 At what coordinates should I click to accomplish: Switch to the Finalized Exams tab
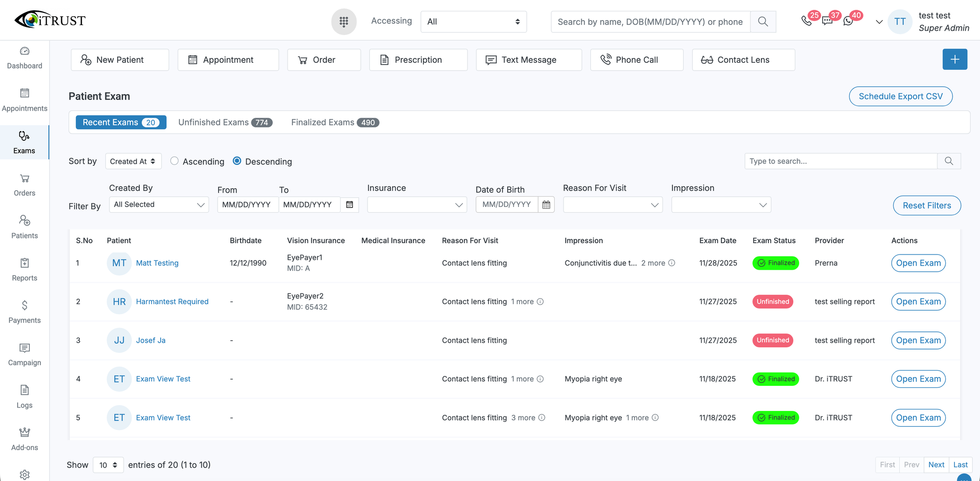coord(335,123)
